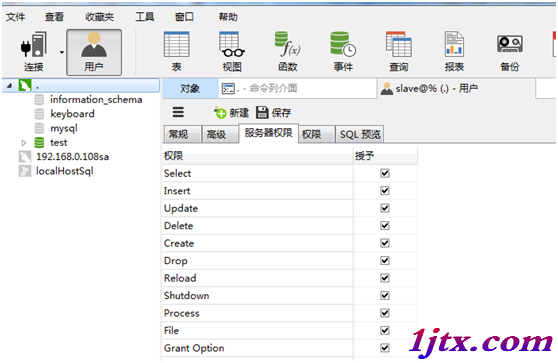Uncheck the Select privilege checkbox
Viewport: 558px width, 363px height.
point(385,173)
